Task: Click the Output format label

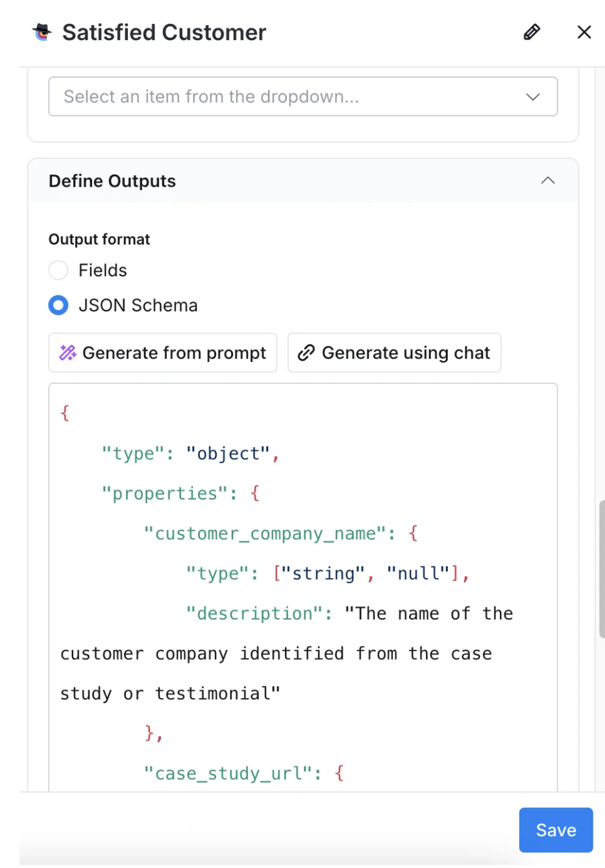Action: (x=99, y=239)
